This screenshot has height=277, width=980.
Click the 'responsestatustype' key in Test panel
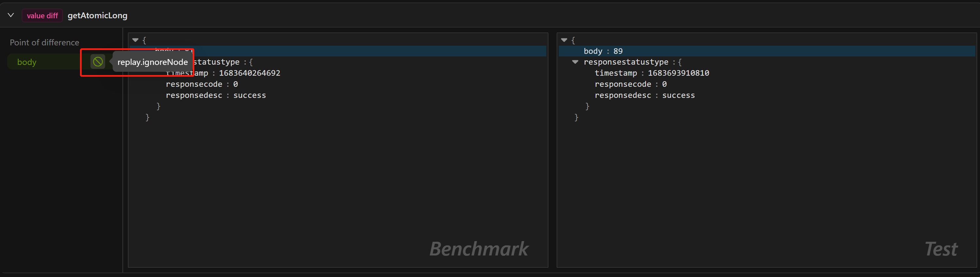(626, 62)
